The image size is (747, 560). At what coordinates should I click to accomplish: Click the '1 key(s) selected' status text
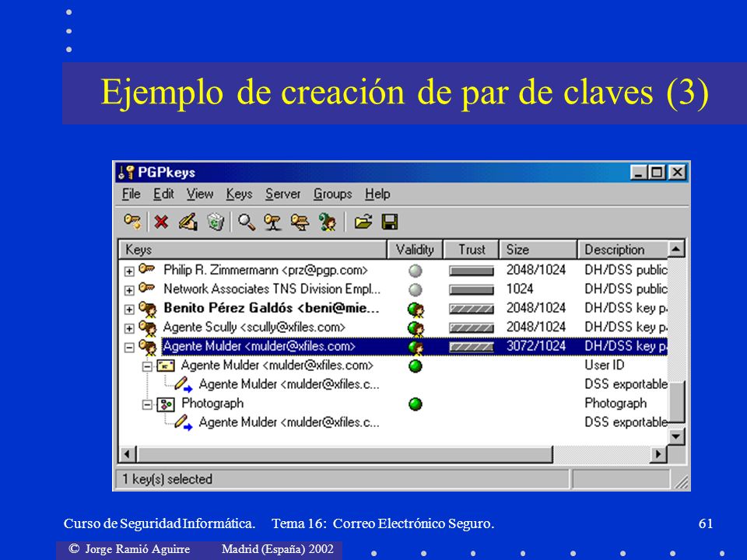167,479
